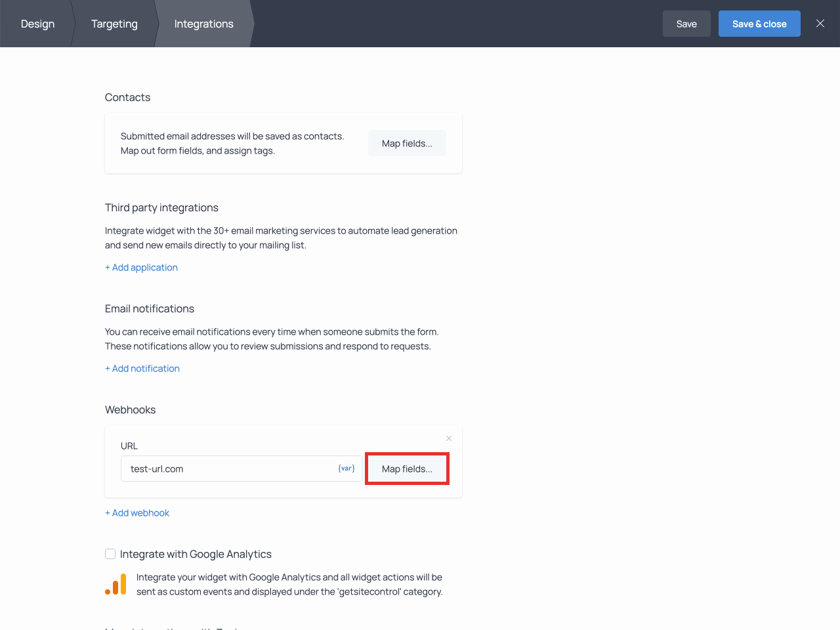Remove the webhook using its small X icon
840x630 pixels.
pyautogui.click(x=449, y=438)
